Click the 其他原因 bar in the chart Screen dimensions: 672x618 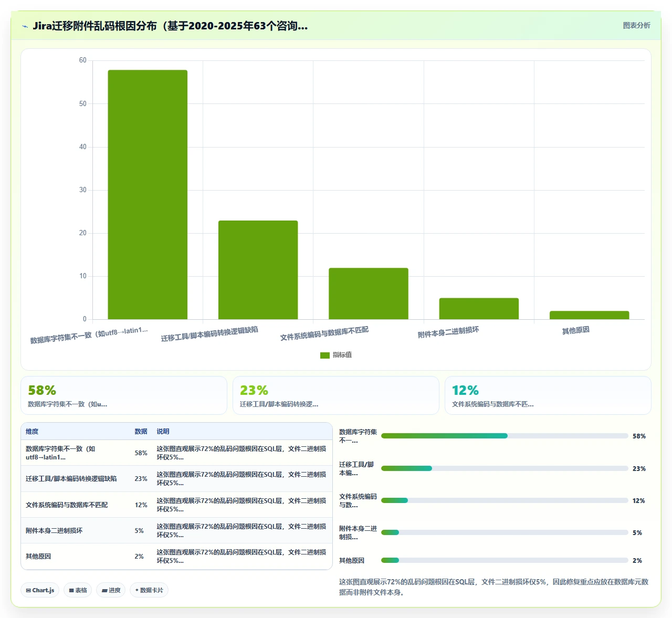pyautogui.click(x=590, y=315)
